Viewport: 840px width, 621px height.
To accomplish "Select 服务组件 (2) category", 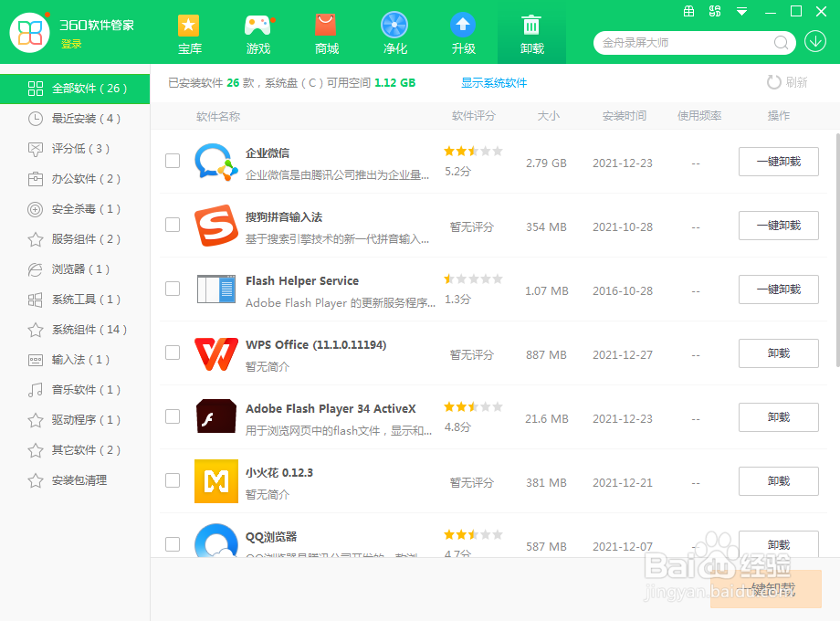I will tap(75, 239).
